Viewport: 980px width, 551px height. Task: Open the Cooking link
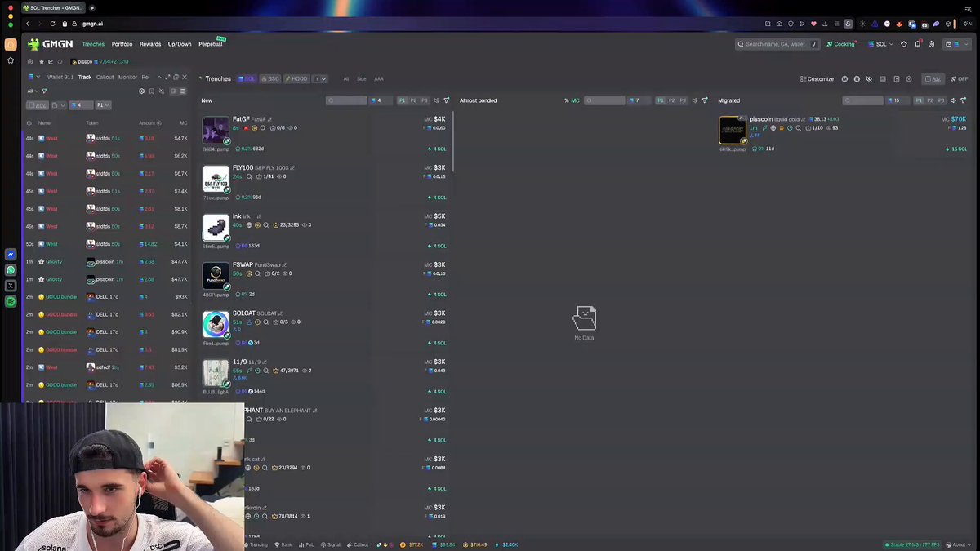842,44
